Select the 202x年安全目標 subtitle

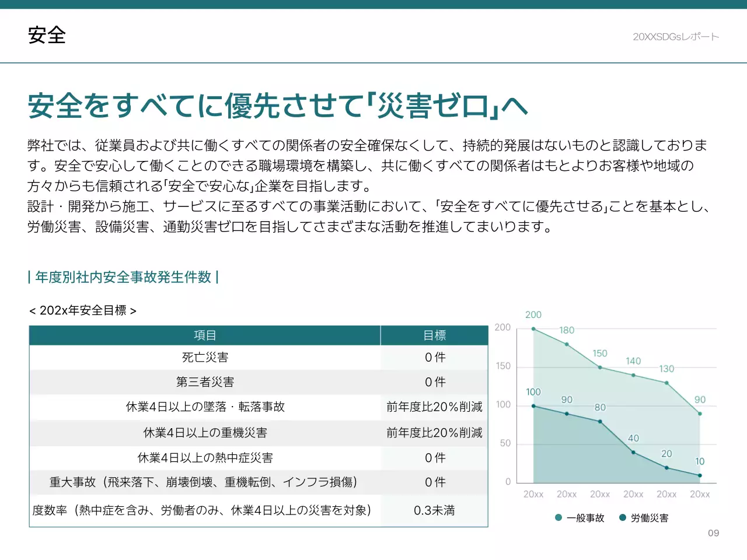pos(83,310)
